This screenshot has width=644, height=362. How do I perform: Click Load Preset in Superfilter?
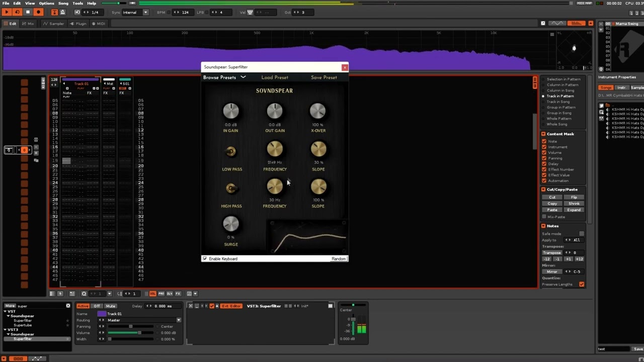click(x=275, y=77)
